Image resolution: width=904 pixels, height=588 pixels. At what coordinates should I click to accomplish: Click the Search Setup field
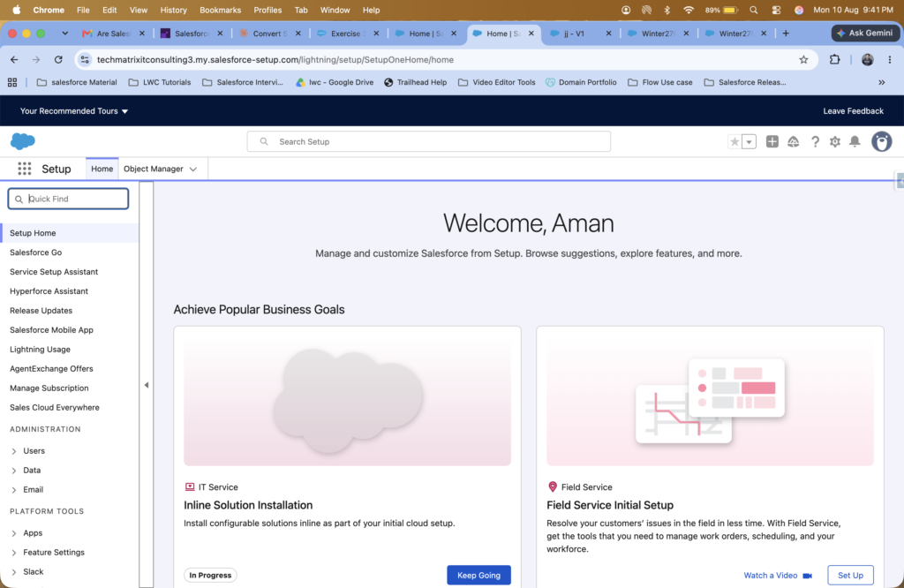[x=428, y=141]
